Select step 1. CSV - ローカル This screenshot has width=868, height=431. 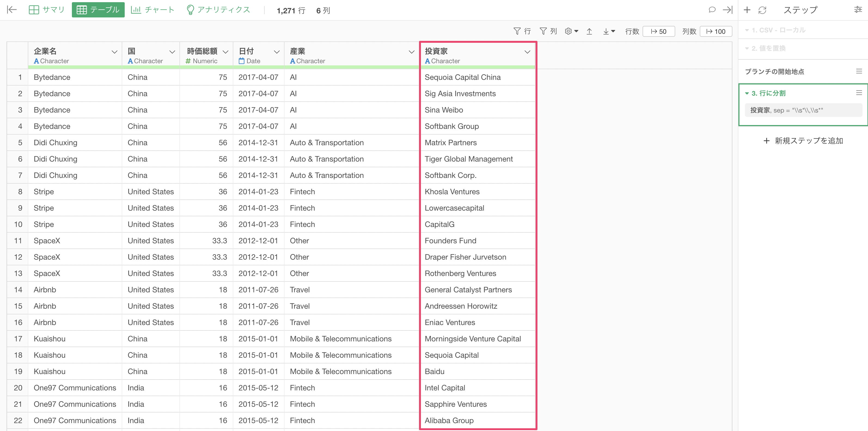pyautogui.click(x=778, y=30)
